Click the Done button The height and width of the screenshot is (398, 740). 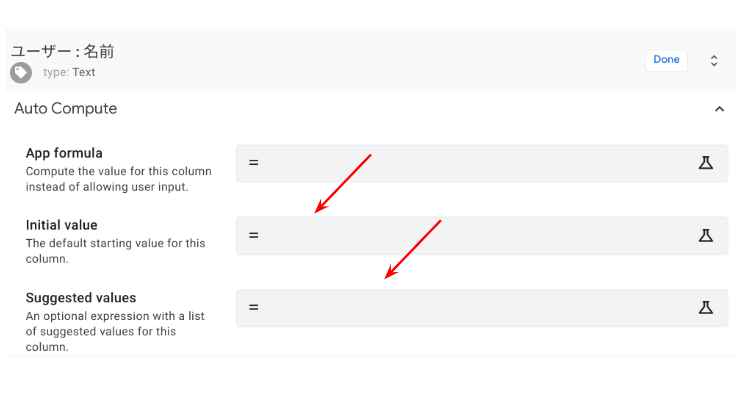666,60
